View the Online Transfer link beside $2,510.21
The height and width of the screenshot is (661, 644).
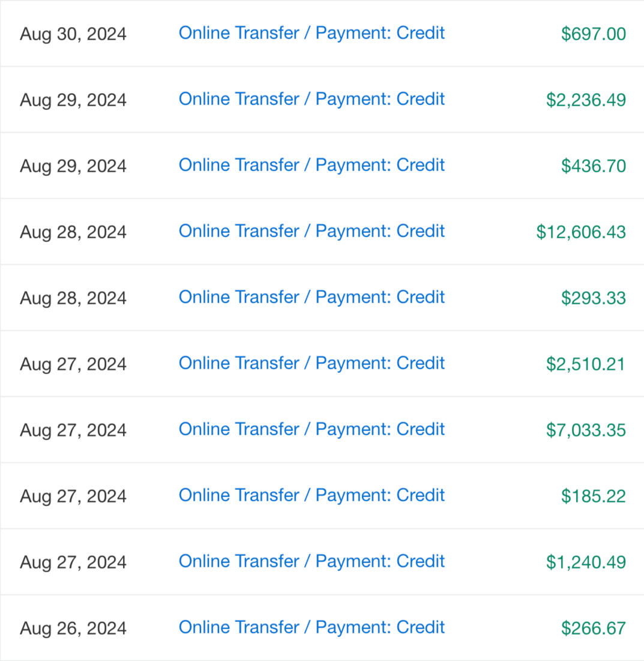pos(311,363)
